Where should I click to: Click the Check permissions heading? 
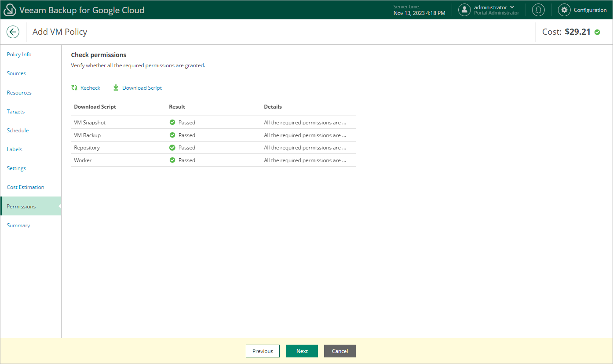(x=99, y=55)
